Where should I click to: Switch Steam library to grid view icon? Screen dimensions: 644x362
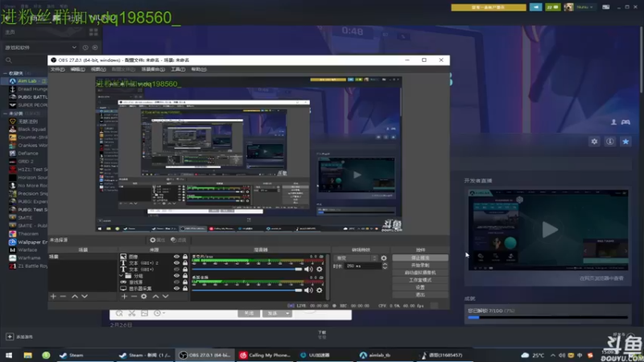click(x=93, y=32)
